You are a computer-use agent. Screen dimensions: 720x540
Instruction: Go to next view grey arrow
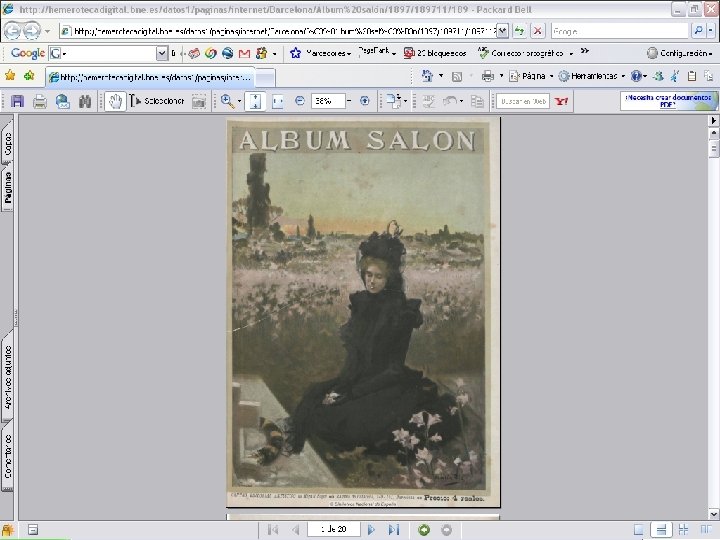[x=446, y=529]
